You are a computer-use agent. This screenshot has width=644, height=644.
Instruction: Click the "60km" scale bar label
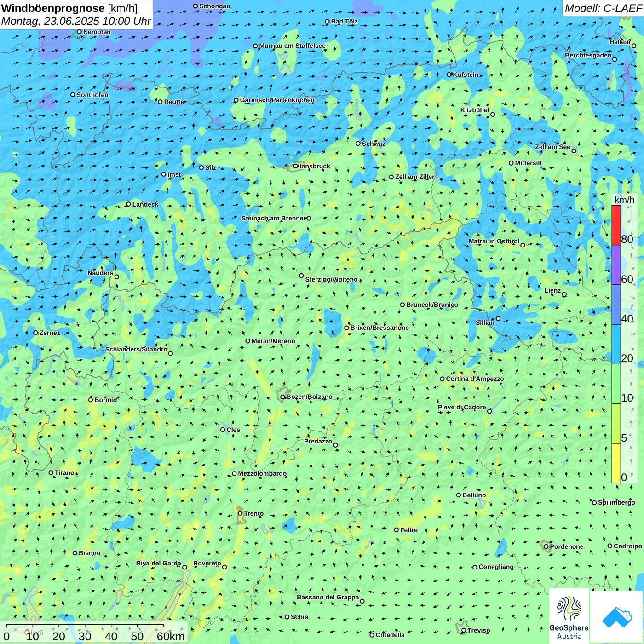point(171,636)
